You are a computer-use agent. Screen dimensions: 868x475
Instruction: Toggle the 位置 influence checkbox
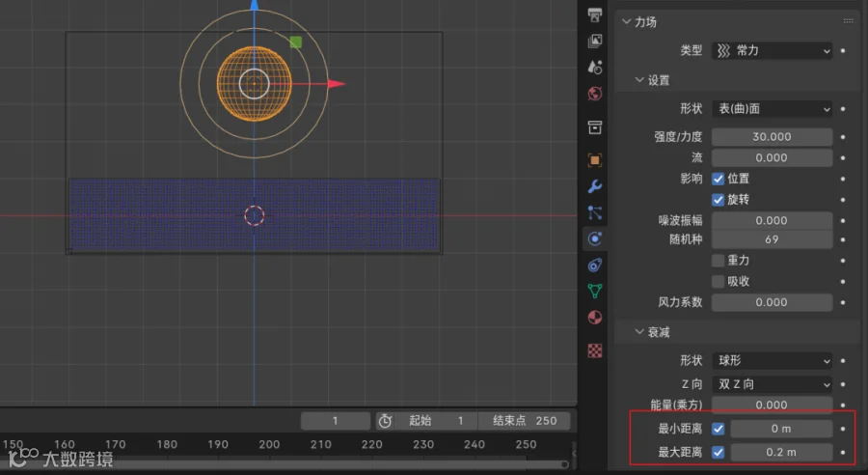718,179
